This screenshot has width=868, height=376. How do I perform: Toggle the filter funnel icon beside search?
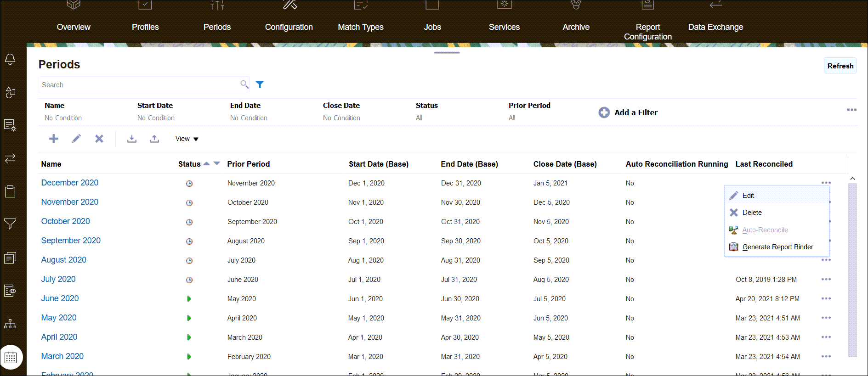coord(260,84)
